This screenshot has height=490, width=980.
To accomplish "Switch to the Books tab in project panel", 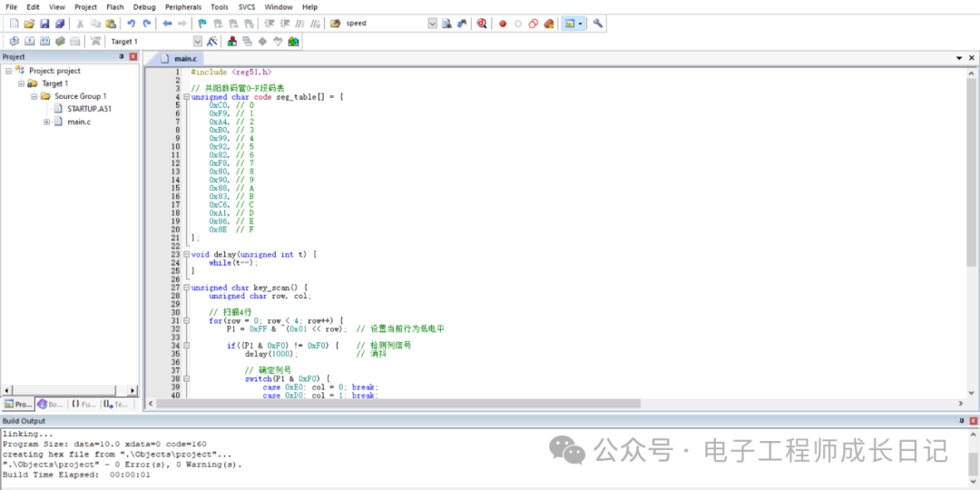I will click(x=51, y=405).
